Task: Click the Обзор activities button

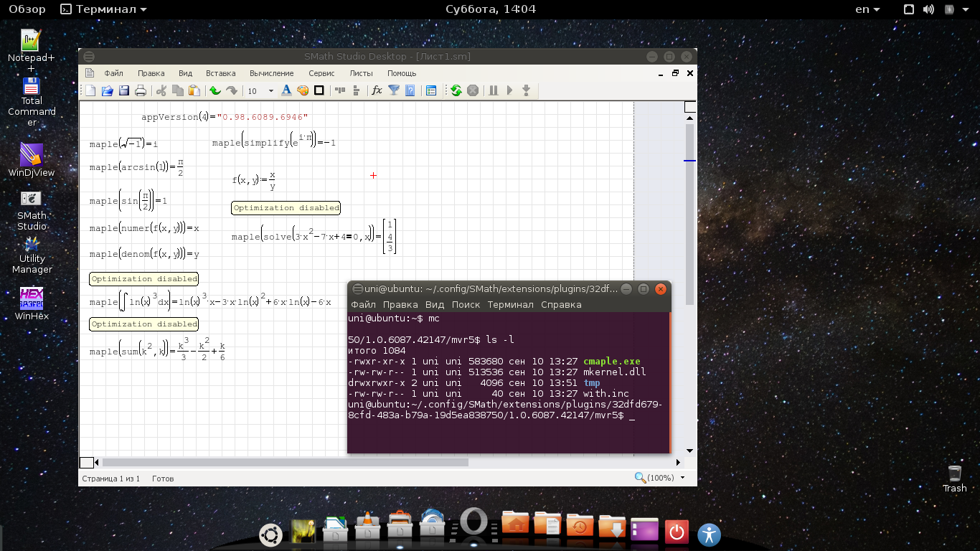Action: click(x=27, y=9)
